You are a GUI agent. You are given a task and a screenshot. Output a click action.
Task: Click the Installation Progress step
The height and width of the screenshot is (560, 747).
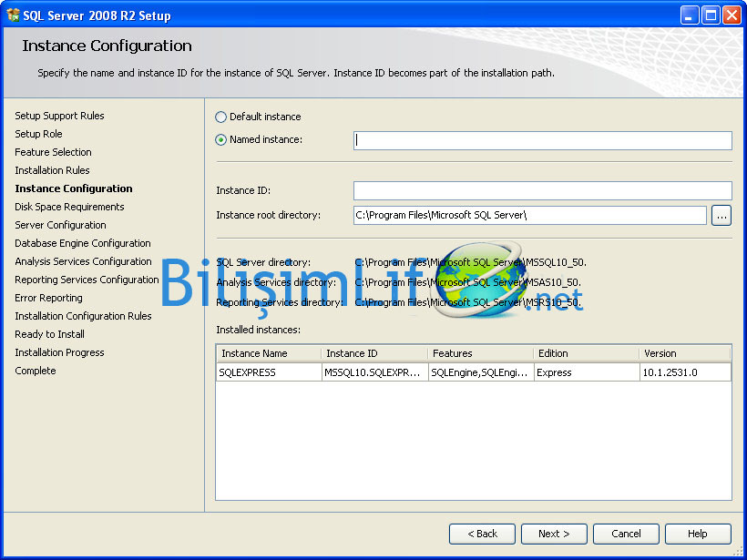59,352
